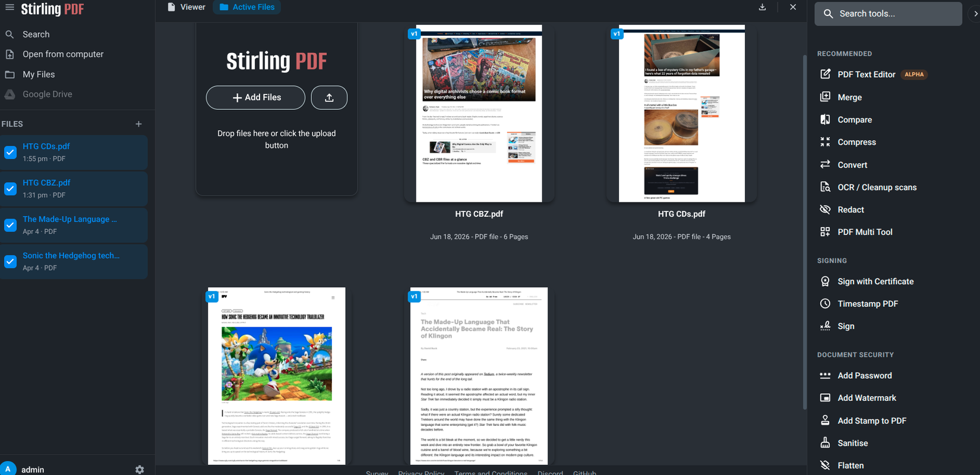Click the Add Watermark icon

[x=825, y=398]
